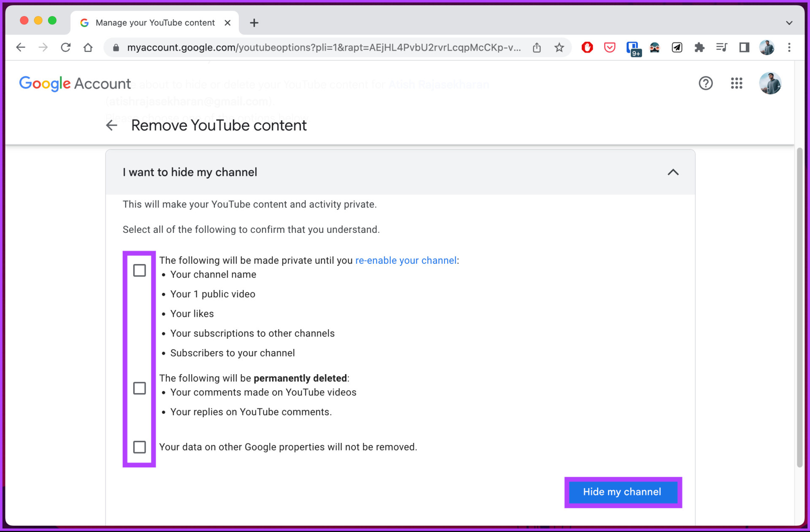Screen dimensions: 810x532
Task: Open the blue extension with 9+ badge
Action: click(x=633, y=49)
